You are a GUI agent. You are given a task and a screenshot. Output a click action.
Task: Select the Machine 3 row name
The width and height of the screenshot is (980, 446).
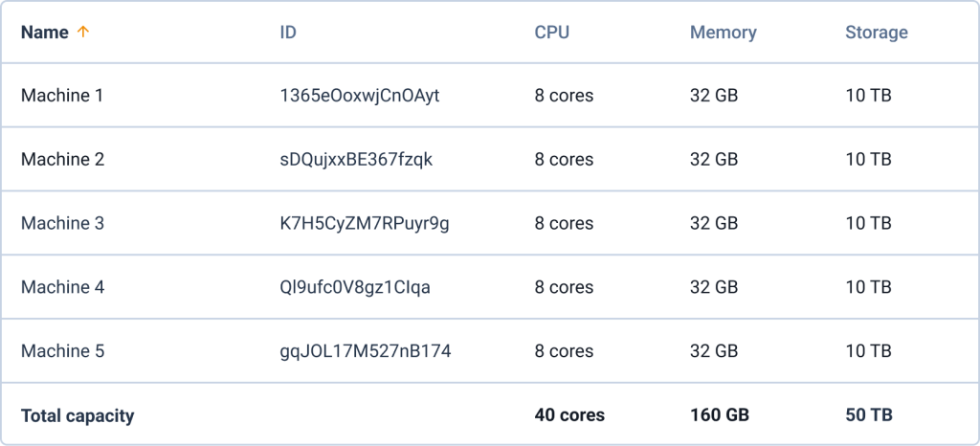[x=62, y=223]
